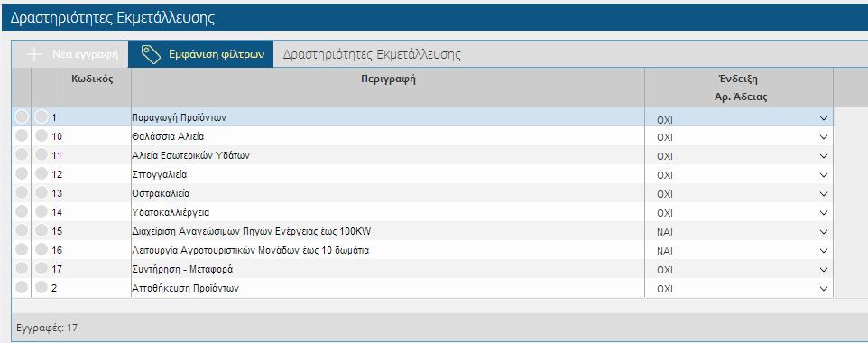Click second grey circle in Θαλάσσια Αλιεία row
Image resolution: width=868 pixels, height=343 pixels.
(x=42, y=135)
